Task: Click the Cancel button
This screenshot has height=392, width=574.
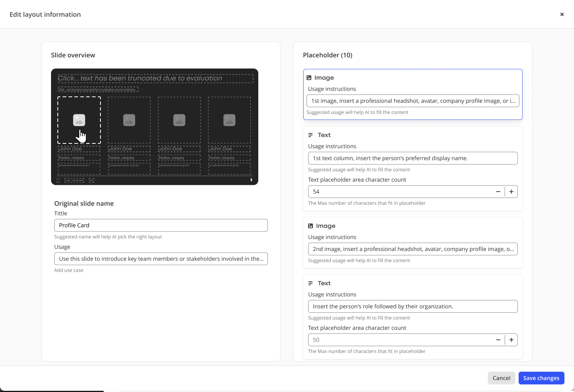Action: tap(501, 378)
